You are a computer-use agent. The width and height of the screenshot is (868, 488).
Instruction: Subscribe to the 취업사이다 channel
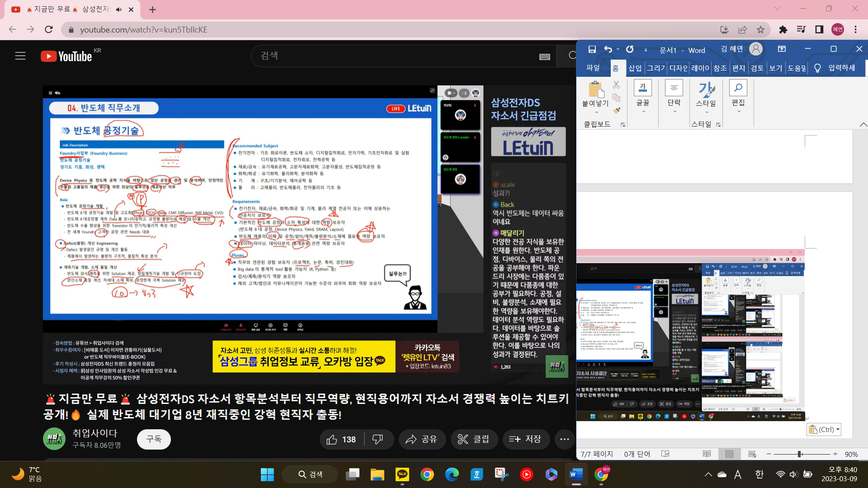pos(154,439)
